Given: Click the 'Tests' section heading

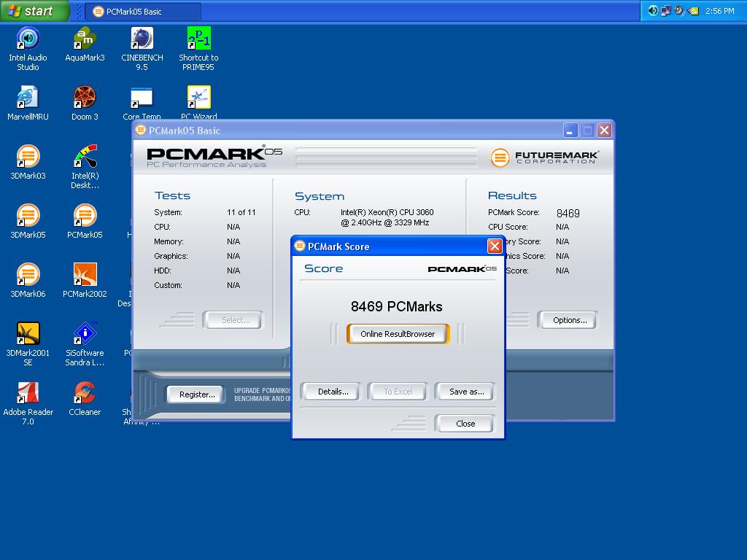Looking at the screenshot, I should [x=172, y=195].
